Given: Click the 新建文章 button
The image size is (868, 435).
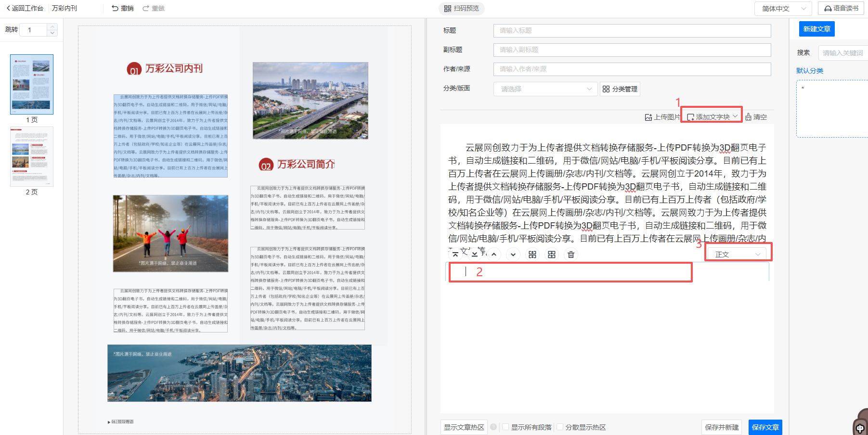Looking at the screenshot, I should click(816, 29).
